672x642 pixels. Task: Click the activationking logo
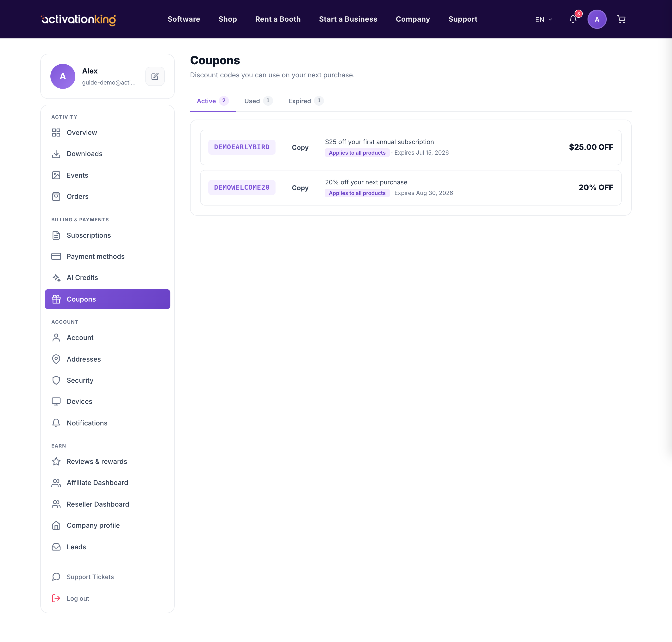[78, 19]
